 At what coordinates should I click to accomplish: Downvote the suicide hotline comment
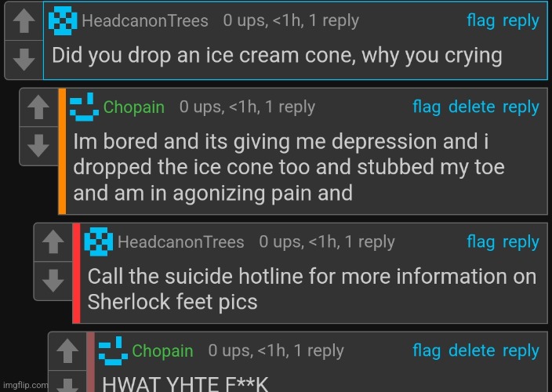(53, 281)
